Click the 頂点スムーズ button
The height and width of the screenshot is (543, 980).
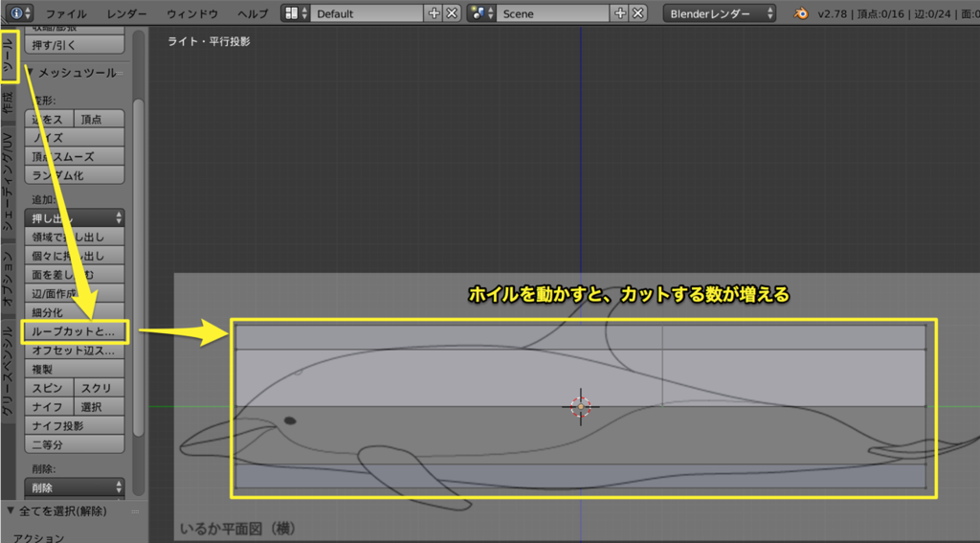(x=75, y=156)
